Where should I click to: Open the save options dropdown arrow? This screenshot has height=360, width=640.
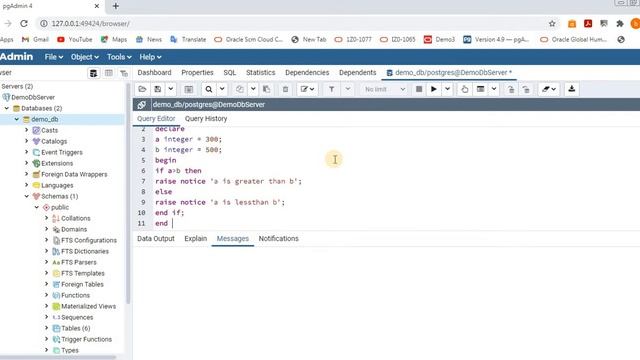point(171,89)
